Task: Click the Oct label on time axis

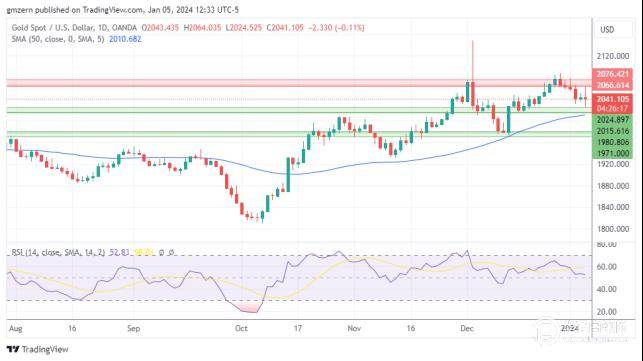Action: coord(242,329)
